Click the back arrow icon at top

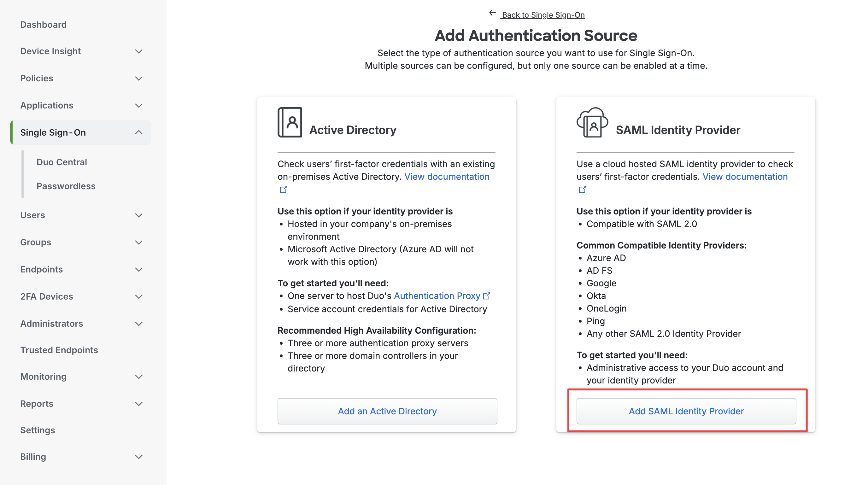point(492,13)
